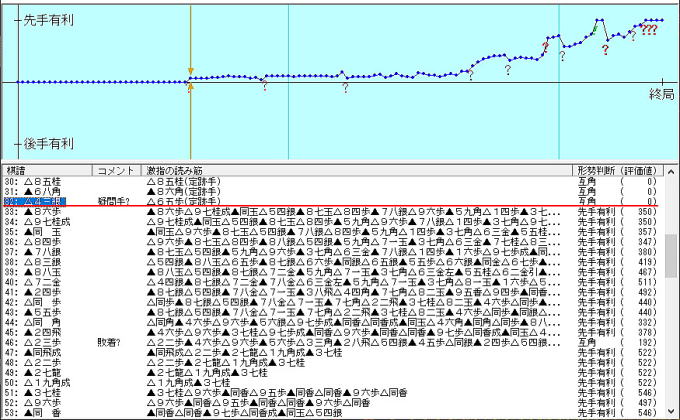
Task: Click the orange up arrow below the center line
Action: 190,88
